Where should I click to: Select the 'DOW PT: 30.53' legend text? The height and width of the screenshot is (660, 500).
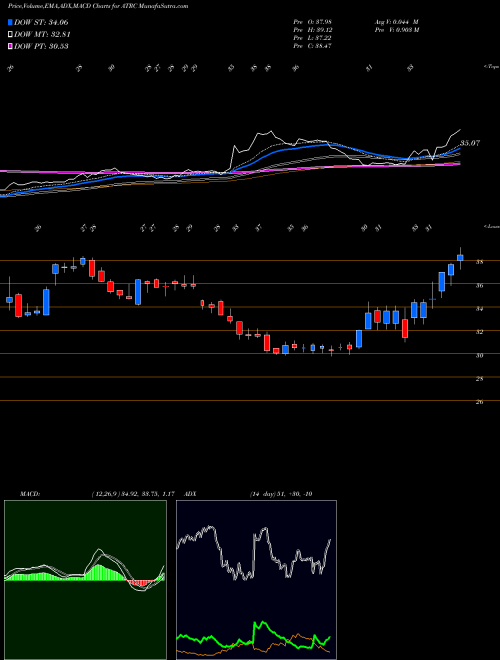41,46
